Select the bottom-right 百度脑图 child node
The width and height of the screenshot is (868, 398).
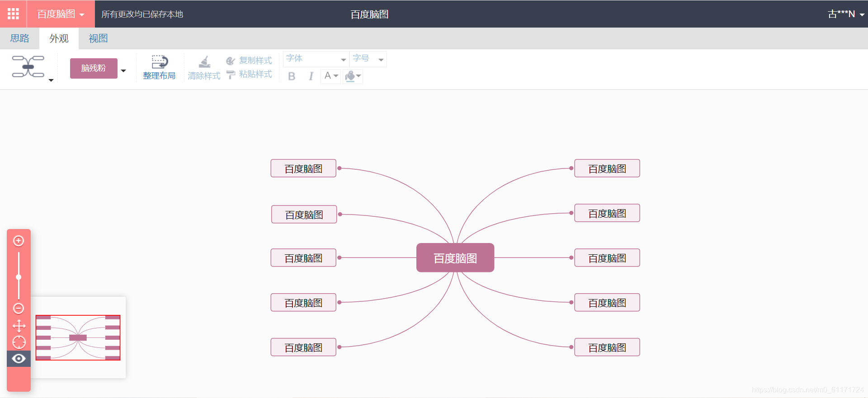(607, 347)
